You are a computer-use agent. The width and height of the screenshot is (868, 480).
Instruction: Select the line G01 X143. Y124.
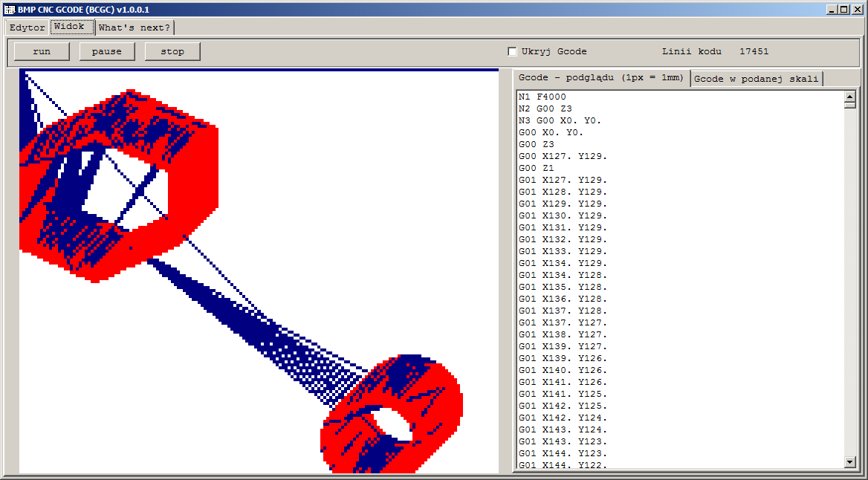coord(563,429)
